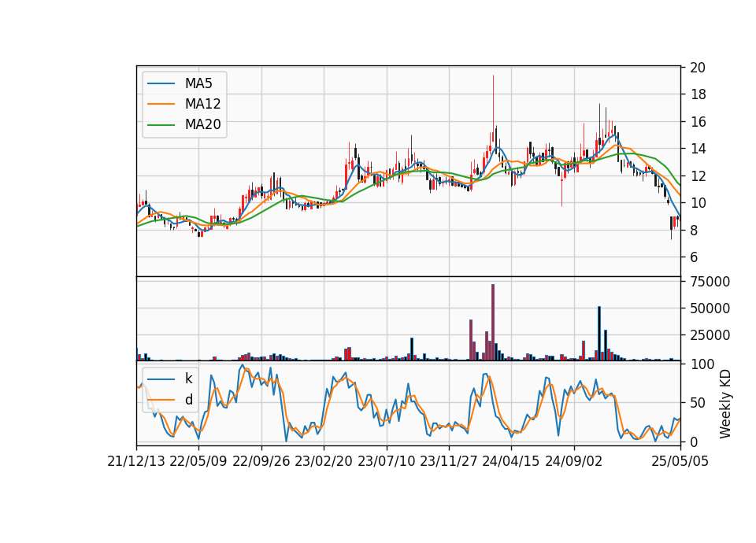
Task: Click the KD axis value 0
Action: coord(694,441)
